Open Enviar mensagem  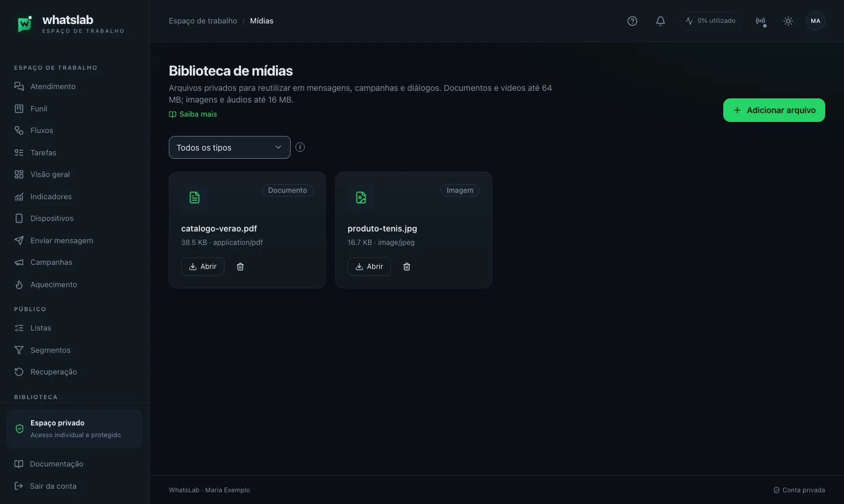74,240
